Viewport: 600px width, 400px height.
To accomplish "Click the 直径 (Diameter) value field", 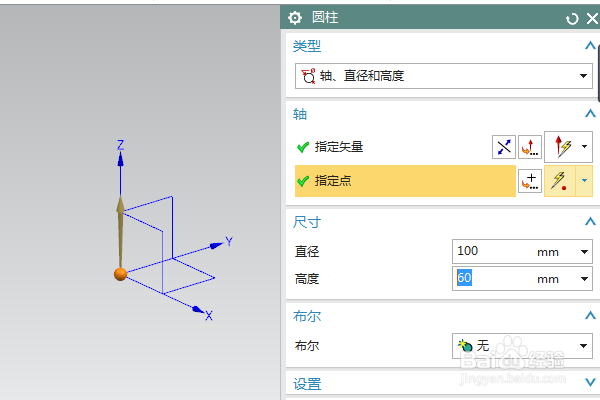I will pos(493,251).
